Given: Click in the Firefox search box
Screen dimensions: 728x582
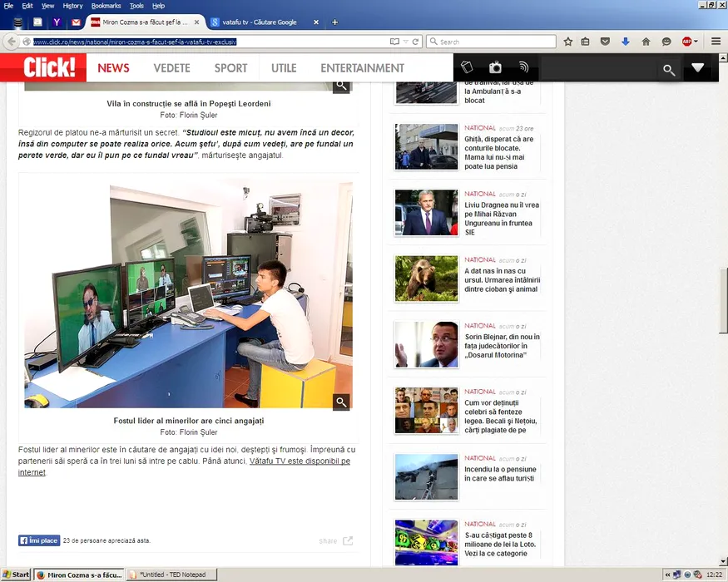Looking at the screenshot, I should pyautogui.click(x=496, y=42).
